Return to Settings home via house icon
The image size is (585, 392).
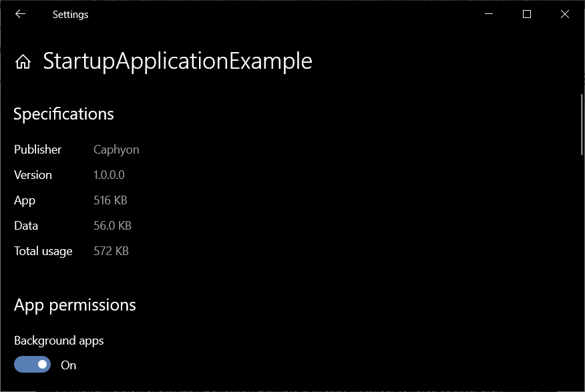[x=23, y=61]
